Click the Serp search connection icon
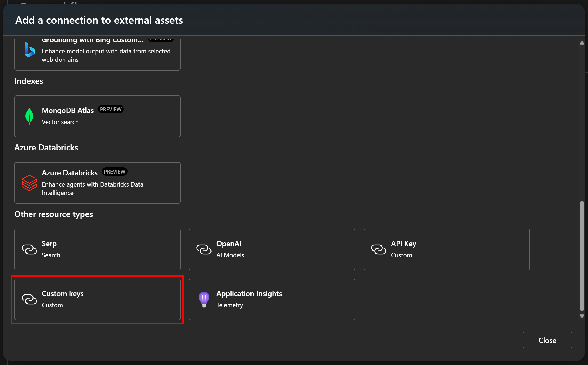 (x=29, y=249)
